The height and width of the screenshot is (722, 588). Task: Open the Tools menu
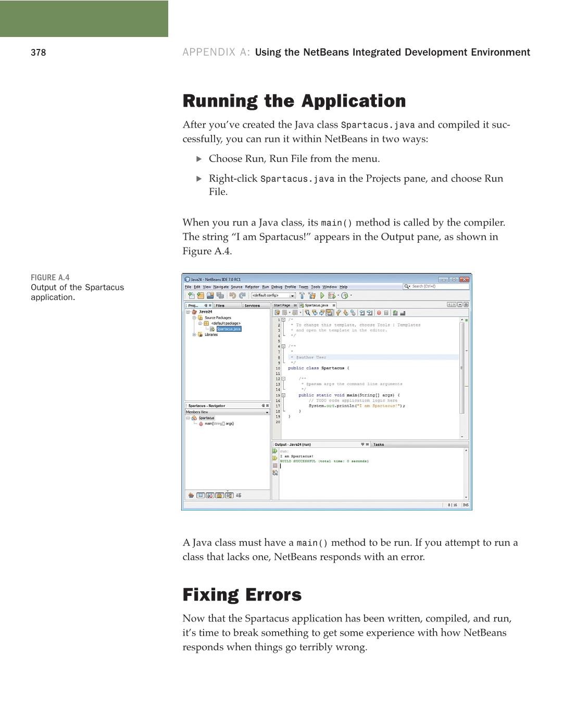(315, 286)
